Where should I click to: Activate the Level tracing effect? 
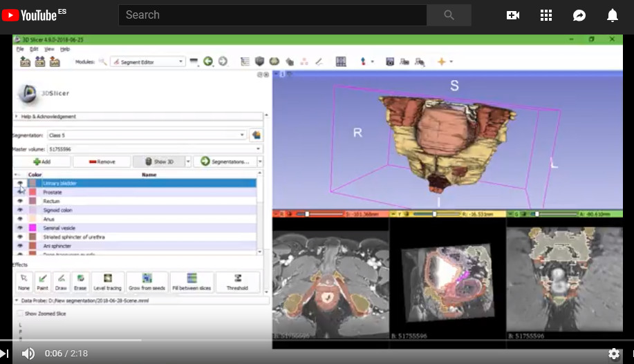click(108, 282)
